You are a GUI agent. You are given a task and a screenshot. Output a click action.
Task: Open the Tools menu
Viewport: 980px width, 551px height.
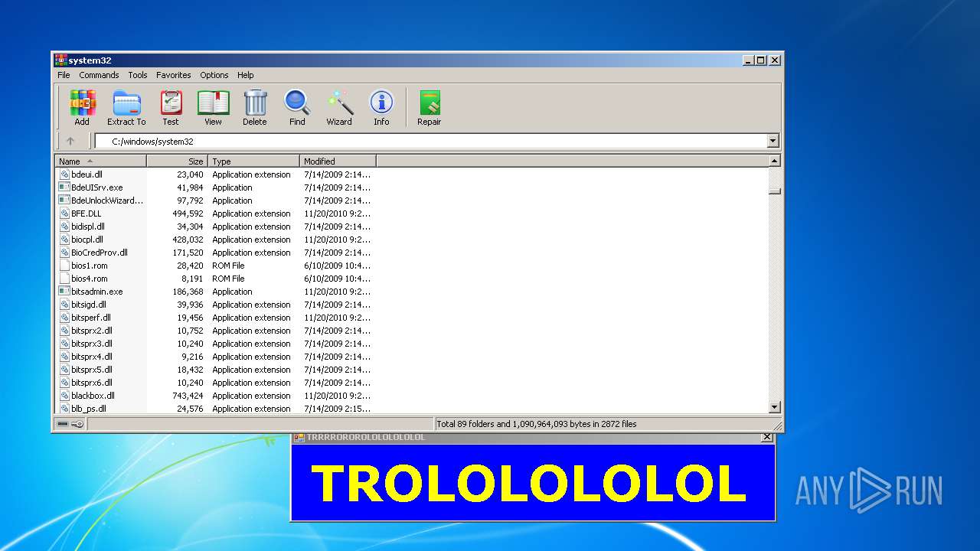coord(138,75)
